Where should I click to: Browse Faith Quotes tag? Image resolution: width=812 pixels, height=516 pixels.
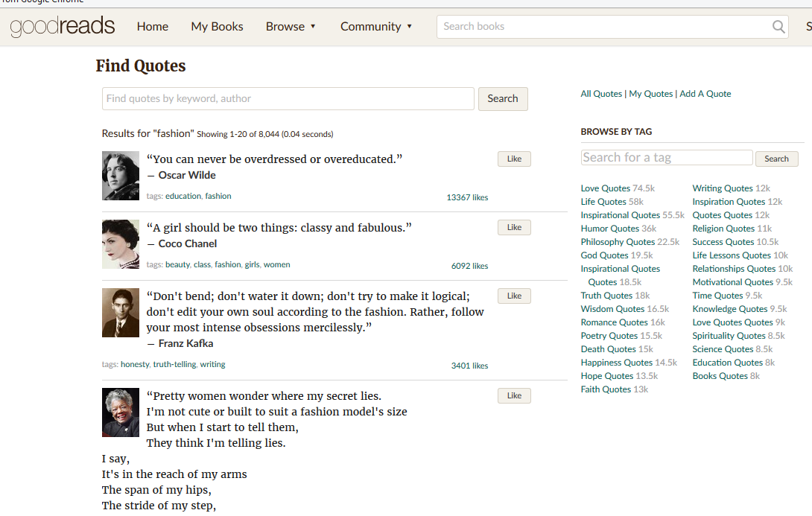pyautogui.click(x=606, y=389)
